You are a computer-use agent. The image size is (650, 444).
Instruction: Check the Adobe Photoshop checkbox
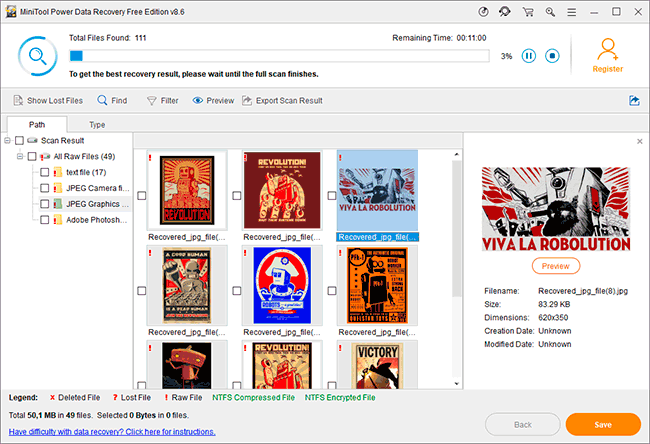click(x=45, y=220)
